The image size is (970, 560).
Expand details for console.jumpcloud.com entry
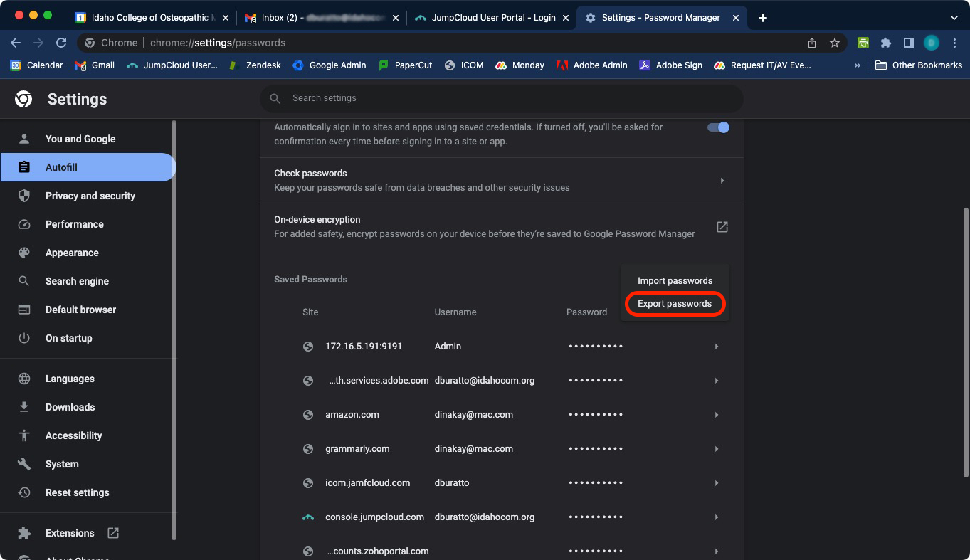tap(717, 517)
